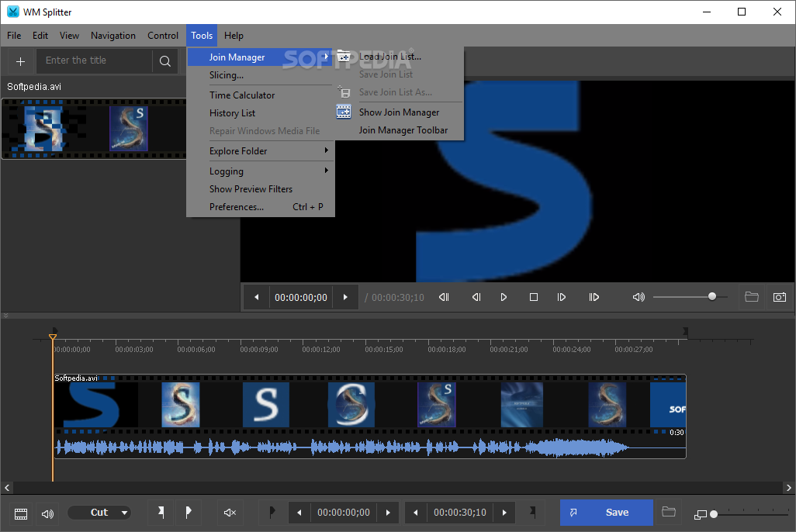Click the orange playhead marker on timeline
This screenshot has width=796, height=532.
tap(52, 337)
